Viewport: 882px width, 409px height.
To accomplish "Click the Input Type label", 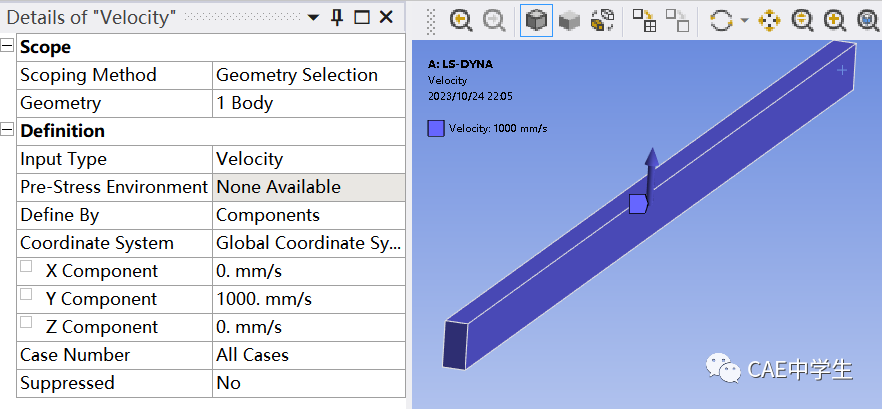I will (64, 159).
